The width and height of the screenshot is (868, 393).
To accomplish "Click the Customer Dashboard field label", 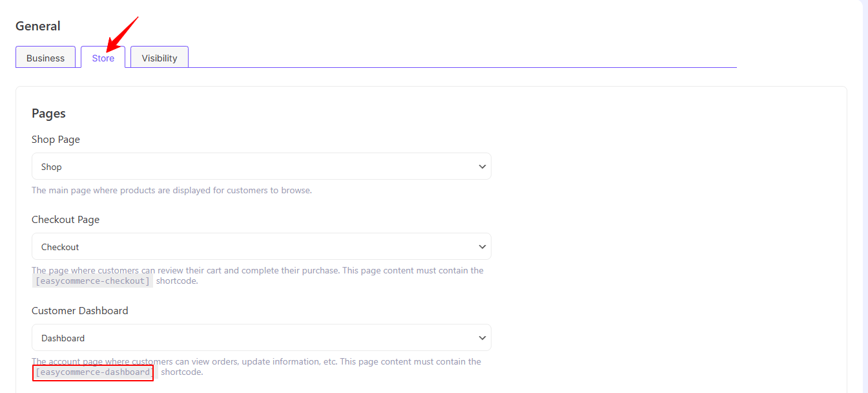I will (x=79, y=311).
